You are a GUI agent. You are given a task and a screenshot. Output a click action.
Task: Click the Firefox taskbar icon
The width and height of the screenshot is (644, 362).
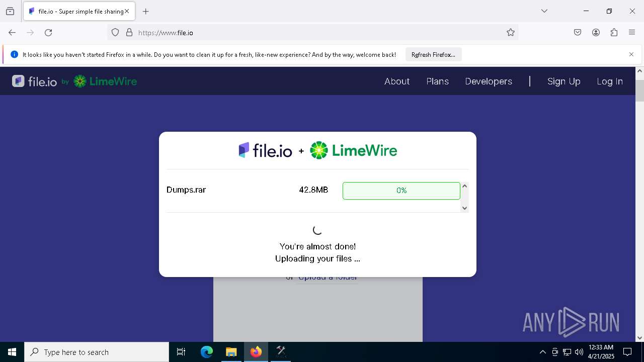pyautogui.click(x=256, y=352)
